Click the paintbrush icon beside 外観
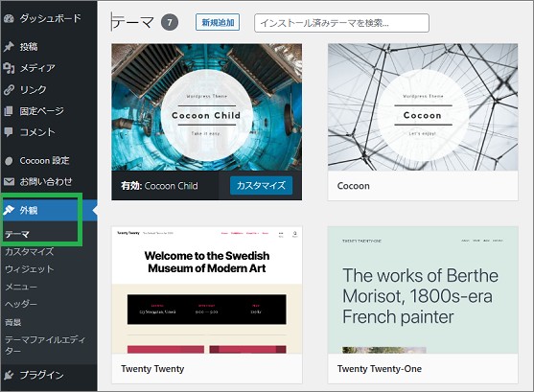 9,210
